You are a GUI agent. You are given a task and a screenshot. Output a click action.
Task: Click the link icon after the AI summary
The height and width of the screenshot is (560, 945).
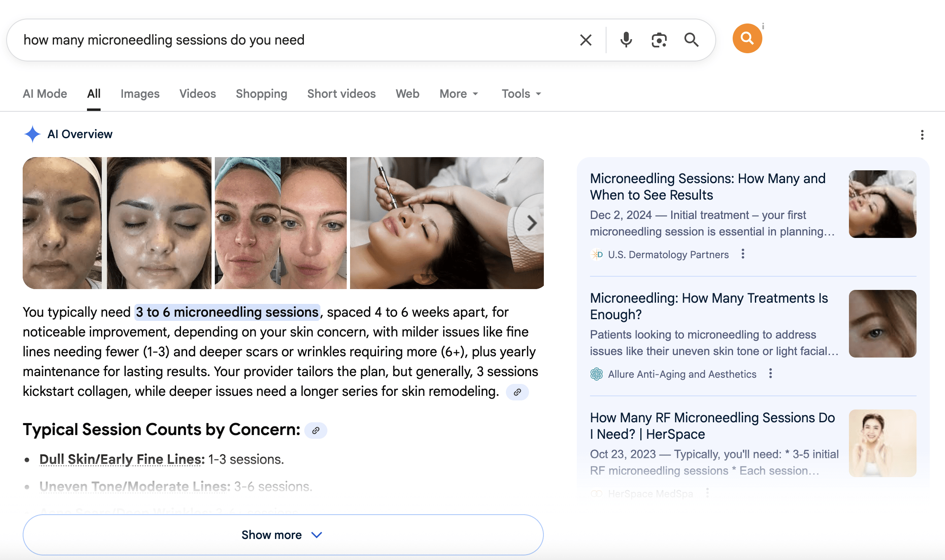tap(517, 392)
